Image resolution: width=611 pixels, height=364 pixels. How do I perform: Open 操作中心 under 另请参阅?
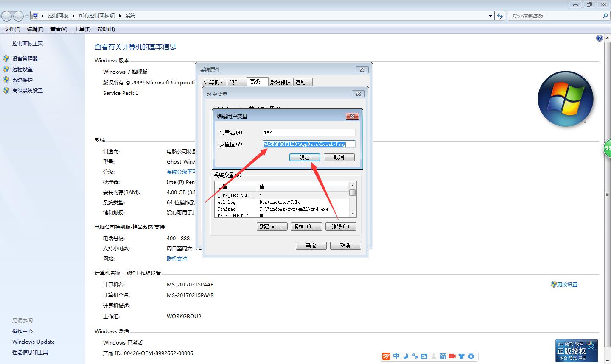point(22,331)
